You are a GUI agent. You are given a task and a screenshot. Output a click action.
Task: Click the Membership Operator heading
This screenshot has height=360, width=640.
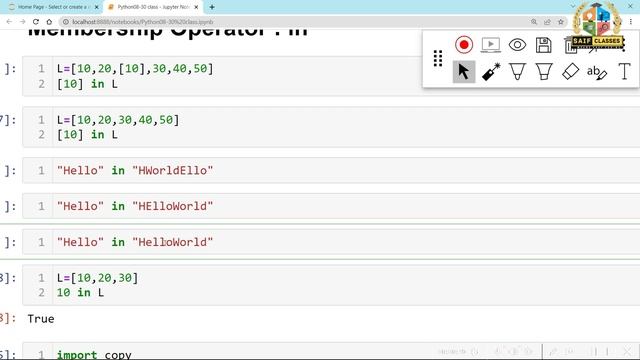pyautogui.click(x=167, y=32)
